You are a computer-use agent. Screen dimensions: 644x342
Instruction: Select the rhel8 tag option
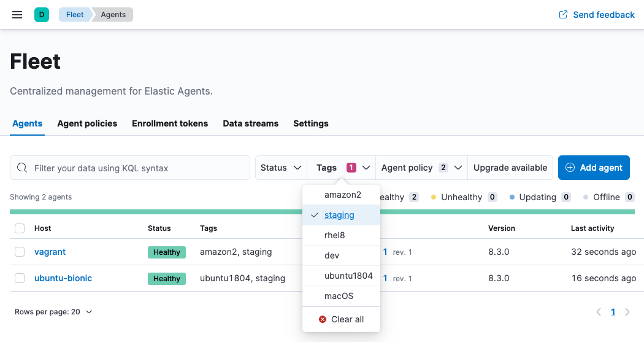(x=335, y=235)
